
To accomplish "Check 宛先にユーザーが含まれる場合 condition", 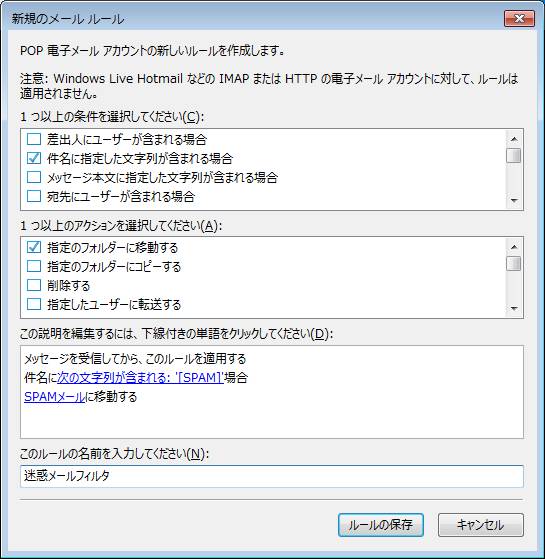I will pos(34,196).
